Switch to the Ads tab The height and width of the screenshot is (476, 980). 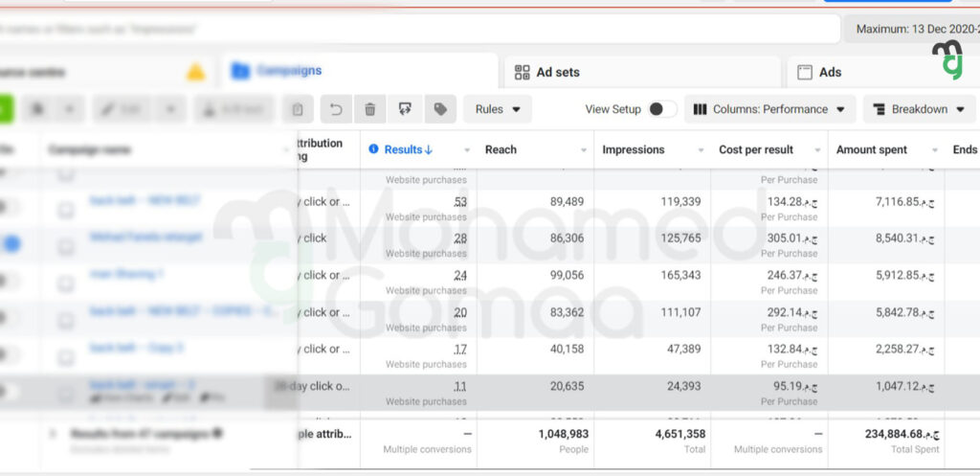pyautogui.click(x=830, y=72)
